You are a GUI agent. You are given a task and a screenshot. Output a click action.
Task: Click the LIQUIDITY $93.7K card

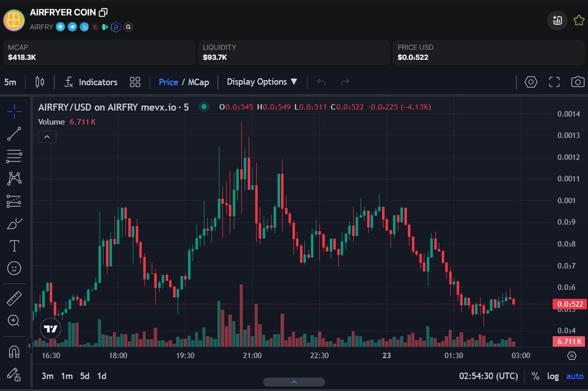click(294, 53)
